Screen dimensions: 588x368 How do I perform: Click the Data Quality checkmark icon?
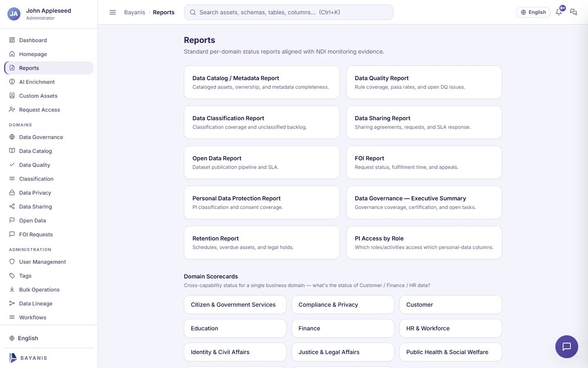coord(12,165)
